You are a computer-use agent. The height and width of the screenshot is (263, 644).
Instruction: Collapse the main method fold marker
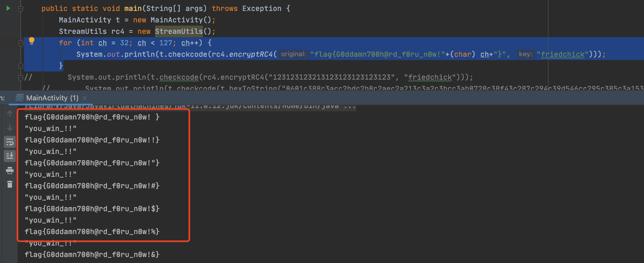[20, 9]
